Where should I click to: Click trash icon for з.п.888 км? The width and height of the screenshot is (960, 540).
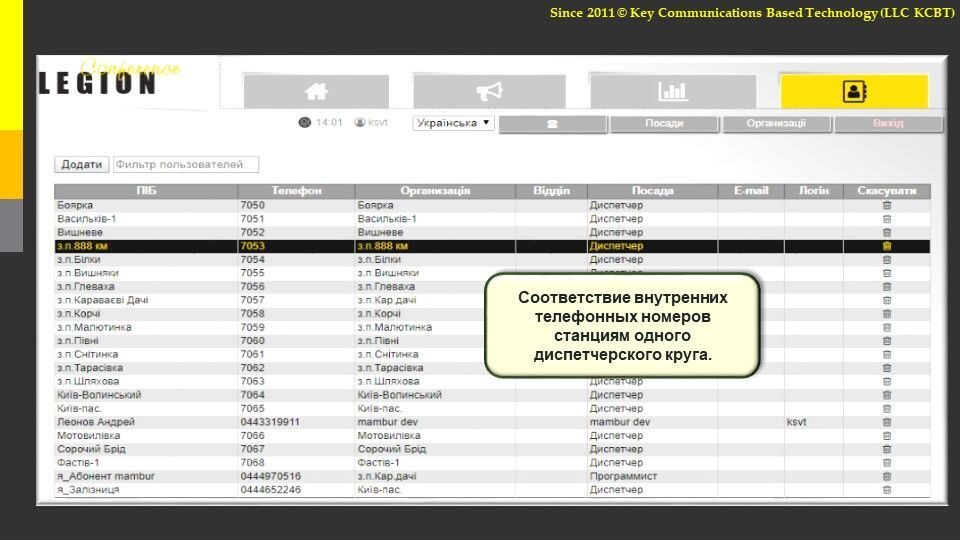[x=886, y=246]
